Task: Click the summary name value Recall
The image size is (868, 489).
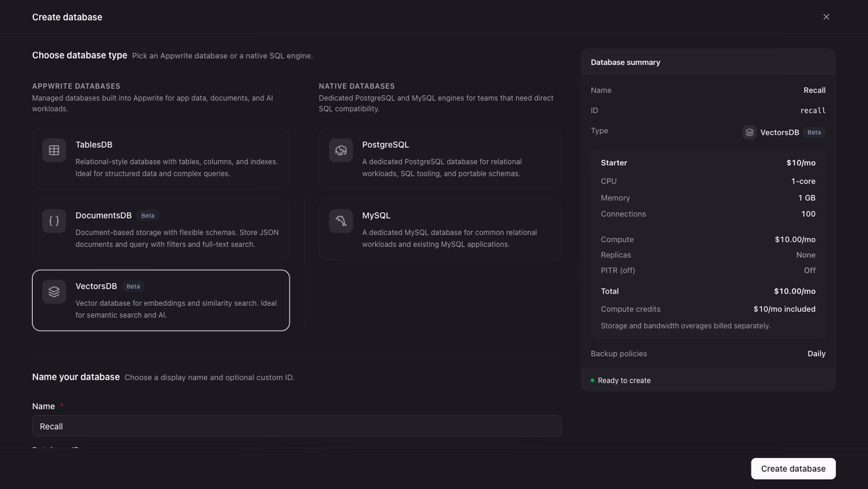Action: click(814, 90)
